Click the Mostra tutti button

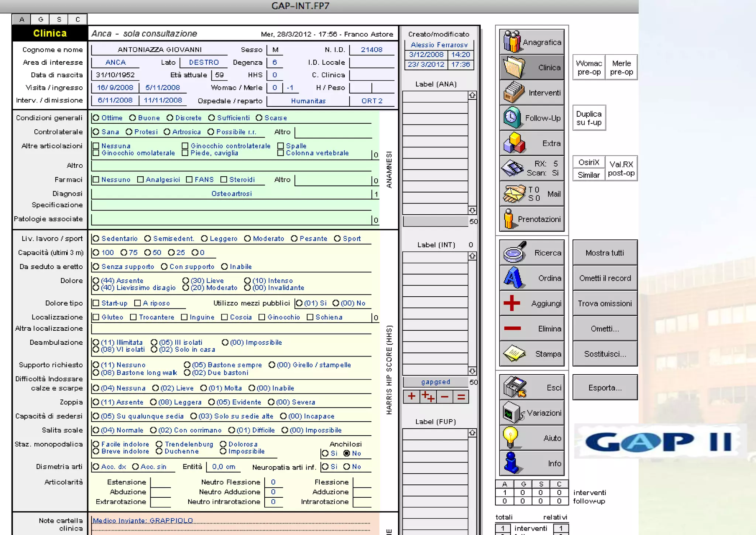tap(605, 253)
